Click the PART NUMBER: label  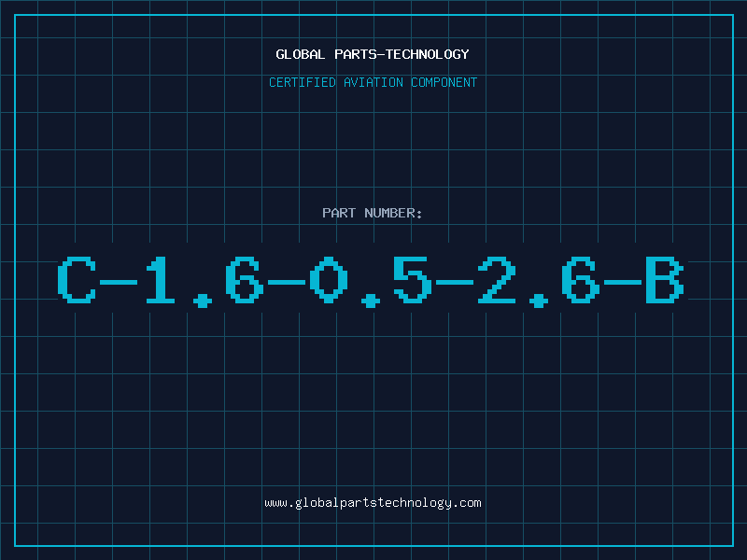pos(373,213)
